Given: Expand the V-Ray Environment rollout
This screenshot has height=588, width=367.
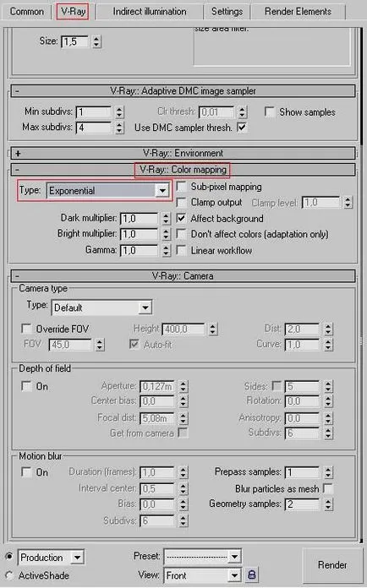Looking at the screenshot, I should click(x=183, y=153).
